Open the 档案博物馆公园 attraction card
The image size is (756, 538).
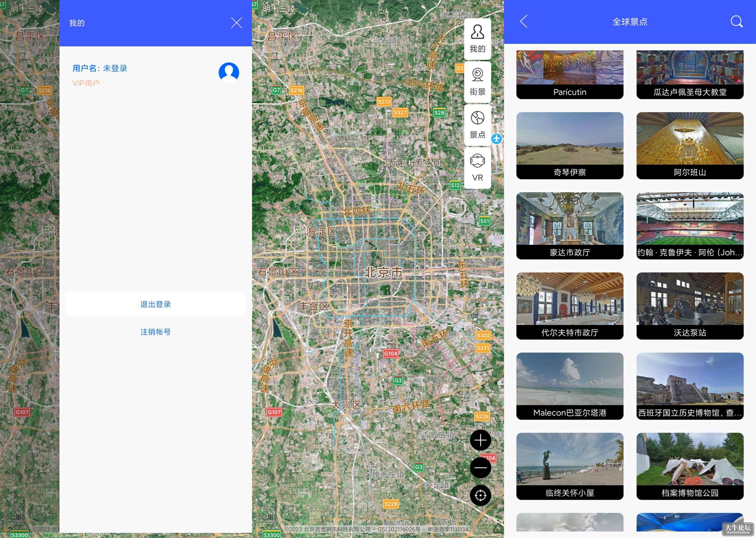pyautogui.click(x=690, y=466)
